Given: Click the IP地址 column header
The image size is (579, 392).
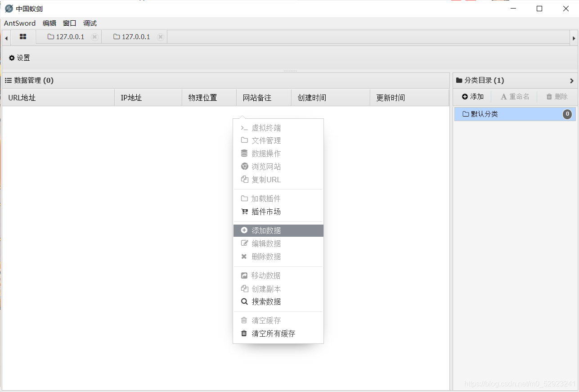Looking at the screenshot, I should [148, 98].
